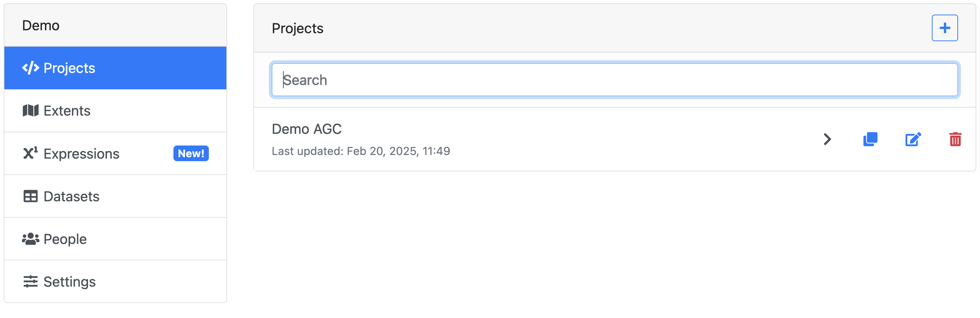Click the group icon beside People
980x318 pixels.
(30, 238)
